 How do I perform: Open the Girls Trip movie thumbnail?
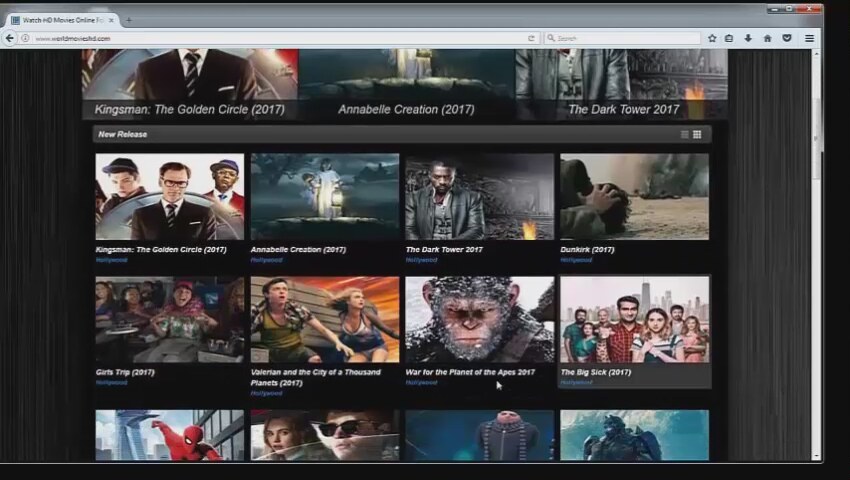tap(170, 319)
